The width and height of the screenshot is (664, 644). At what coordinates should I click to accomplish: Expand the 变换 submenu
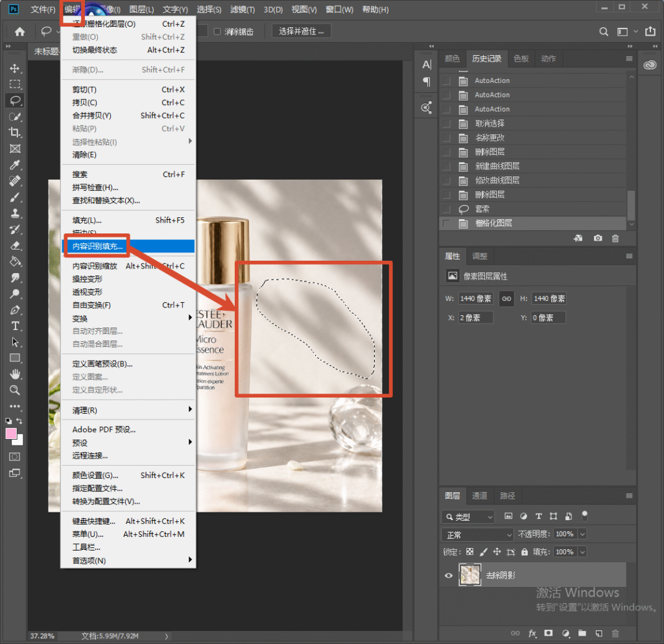point(128,318)
